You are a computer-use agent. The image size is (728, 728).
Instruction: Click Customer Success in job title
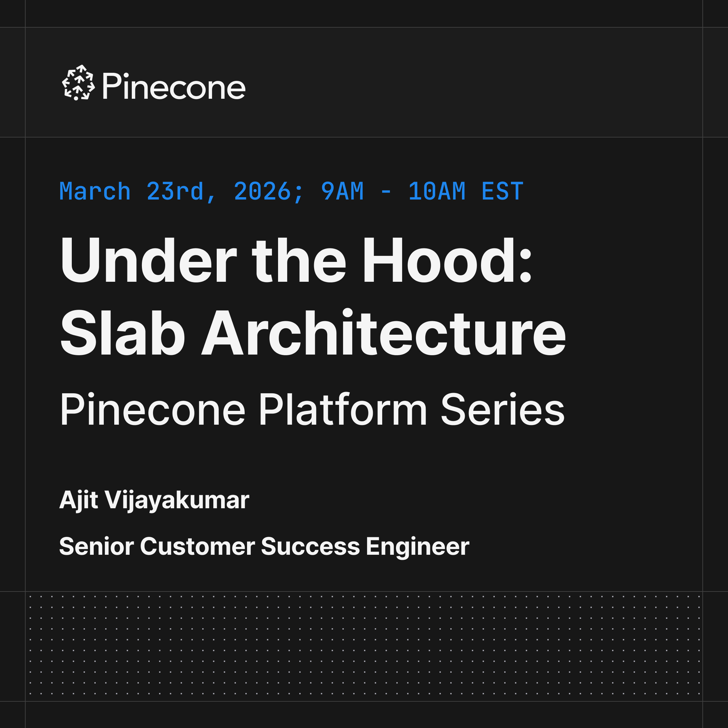(250, 546)
